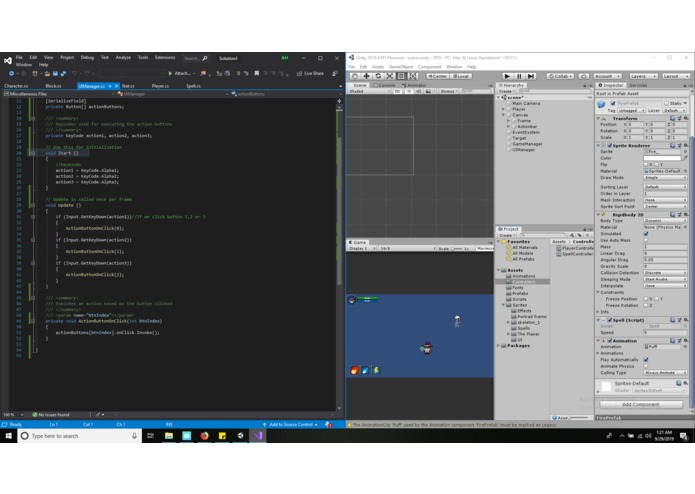Toggle 2D mode button in Scene view
The image size is (695, 494).
pos(397,91)
